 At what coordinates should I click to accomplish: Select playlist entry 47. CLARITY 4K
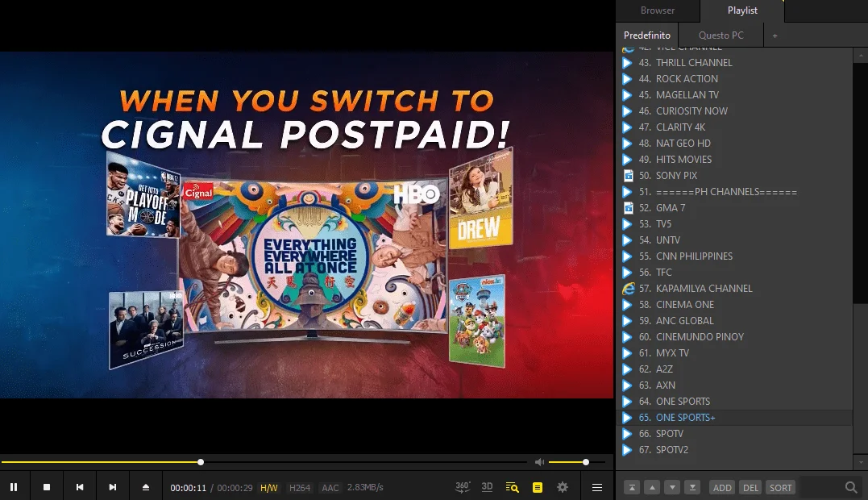click(x=734, y=127)
